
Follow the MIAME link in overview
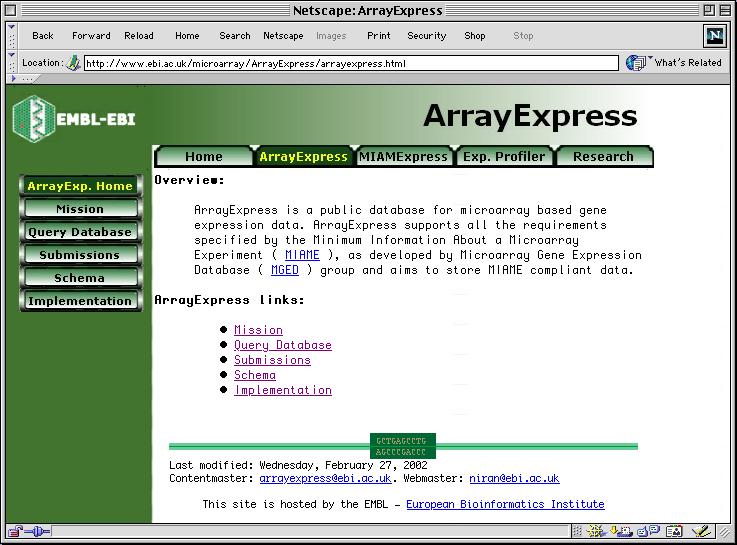pyautogui.click(x=302, y=255)
